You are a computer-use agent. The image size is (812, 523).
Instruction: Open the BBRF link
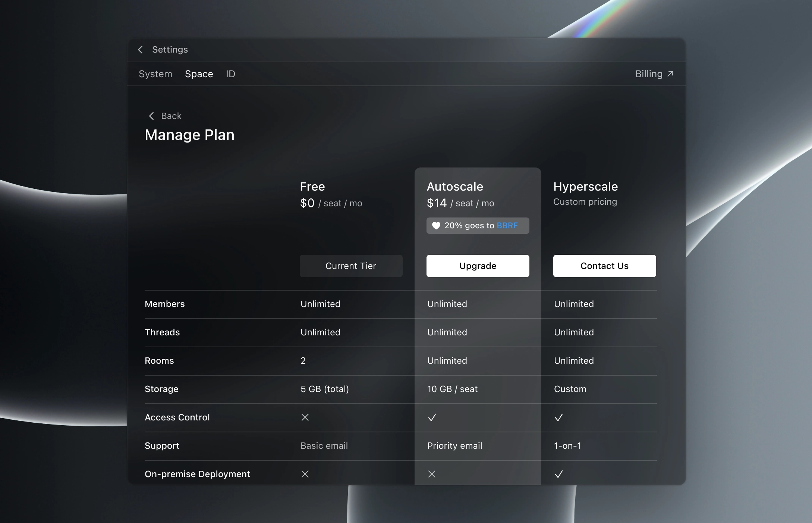click(x=507, y=226)
